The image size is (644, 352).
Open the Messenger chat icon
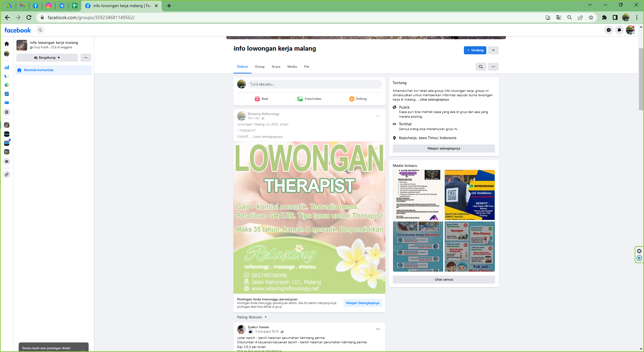coord(609,30)
